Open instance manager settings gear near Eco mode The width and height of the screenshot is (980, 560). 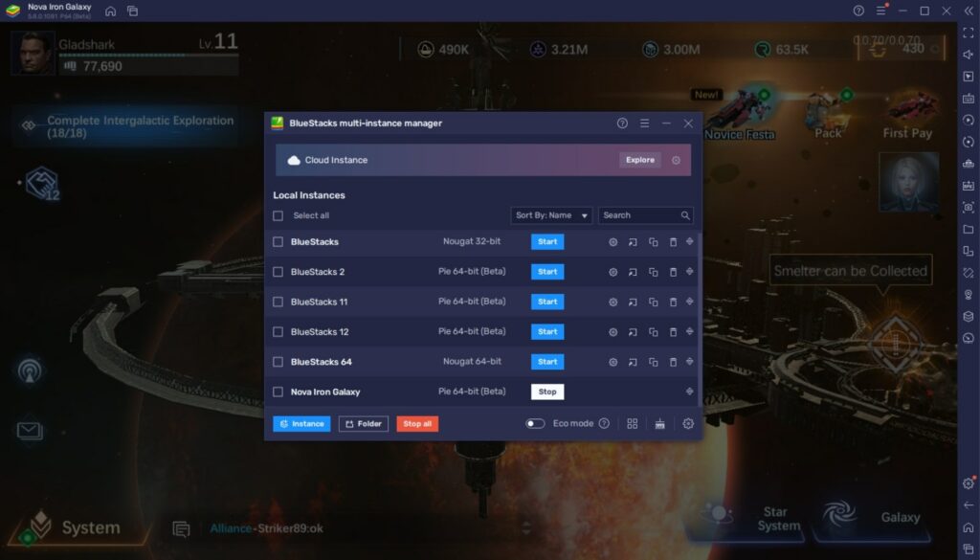pos(687,423)
